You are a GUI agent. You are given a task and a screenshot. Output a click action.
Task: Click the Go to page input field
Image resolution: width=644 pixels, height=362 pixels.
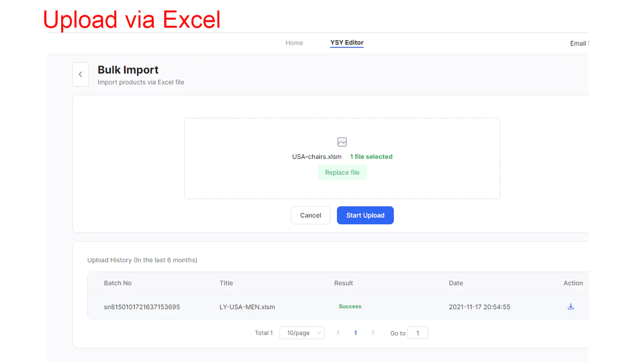417,333
